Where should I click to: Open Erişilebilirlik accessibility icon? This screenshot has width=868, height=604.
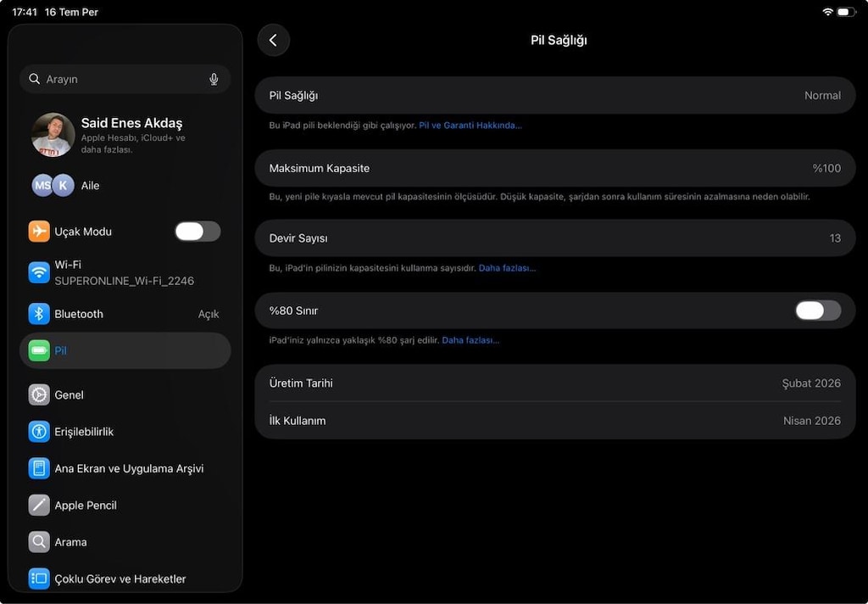[x=39, y=431]
